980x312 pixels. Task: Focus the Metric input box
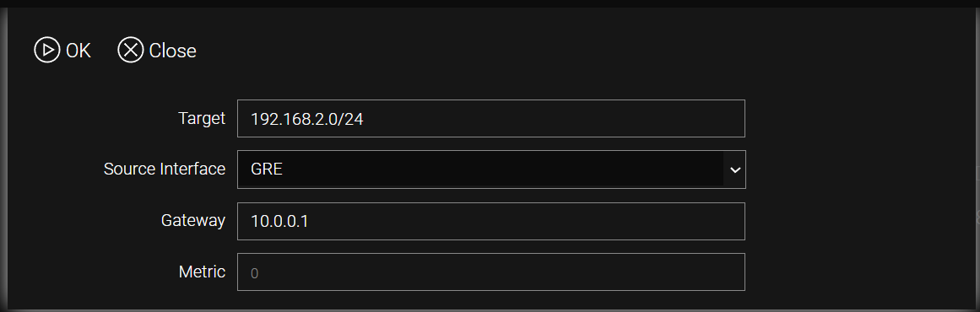point(491,272)
